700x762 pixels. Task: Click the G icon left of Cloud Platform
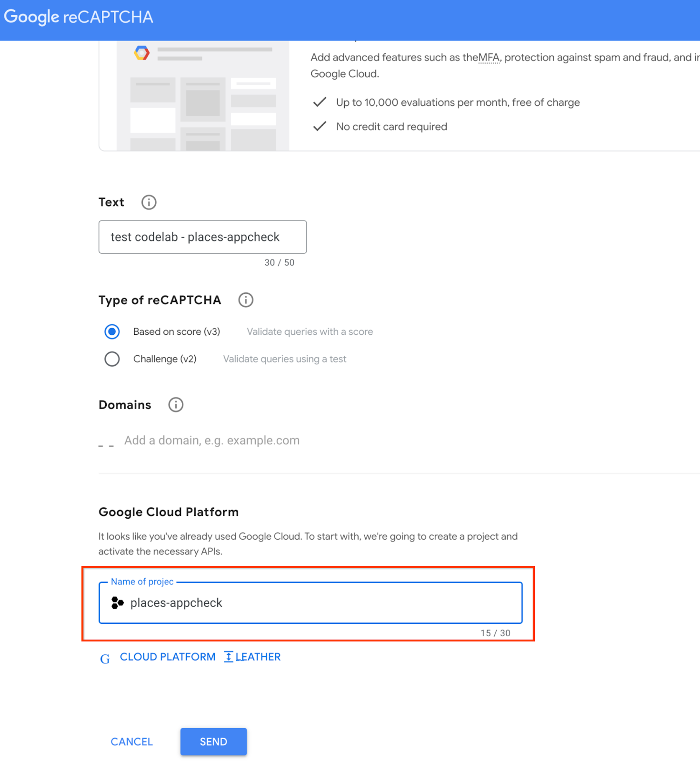pyautogui.click(x=105, y=658)
